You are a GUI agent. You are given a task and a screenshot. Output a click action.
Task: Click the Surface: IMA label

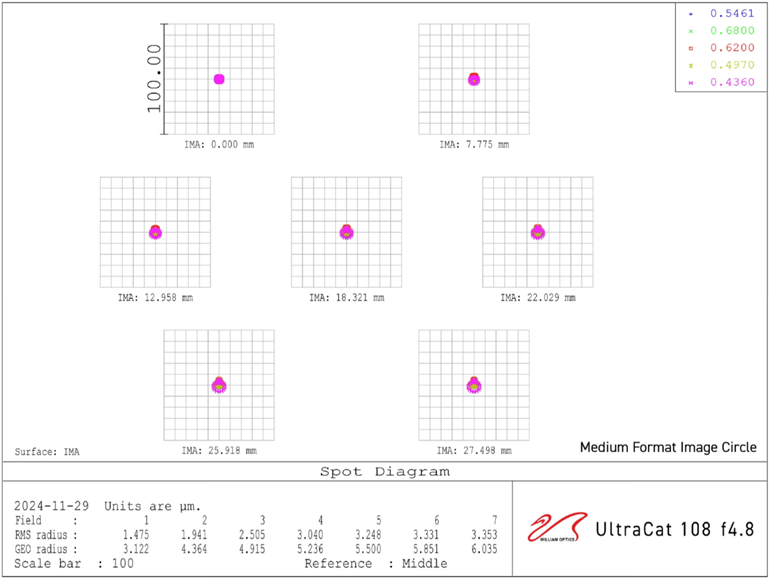pos(47,452)
